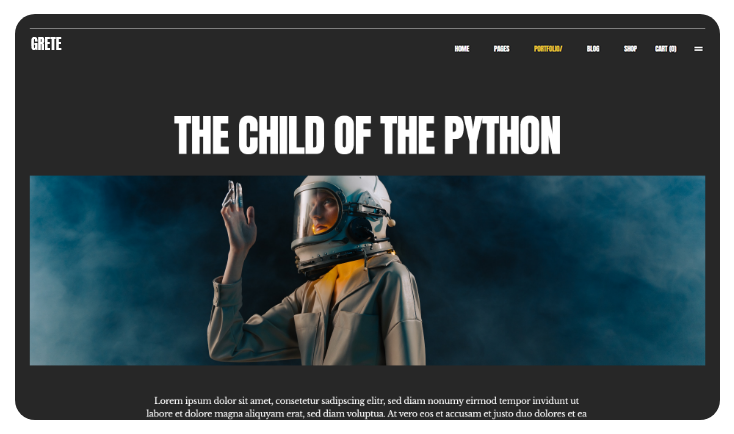Expand the Blog navigation item
This screenshot has width=734, height=434.
593,48
